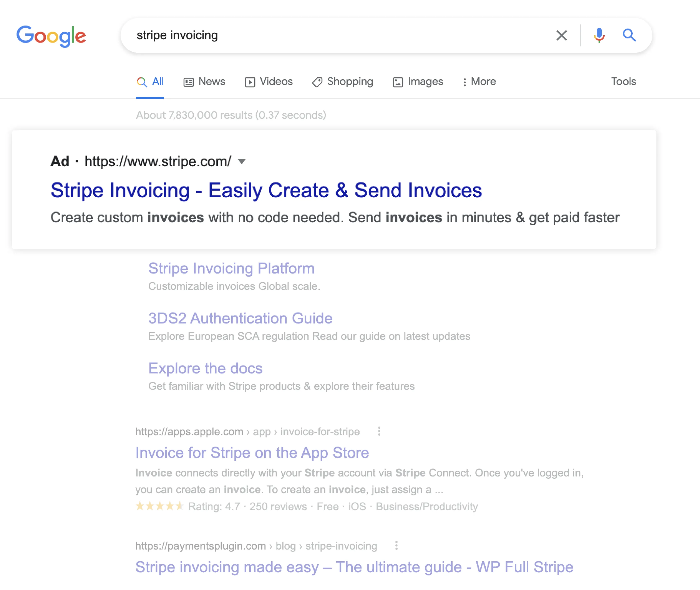
Task: Open three-dot menu for paymentsplugin.com result
Action: point(396,545)
